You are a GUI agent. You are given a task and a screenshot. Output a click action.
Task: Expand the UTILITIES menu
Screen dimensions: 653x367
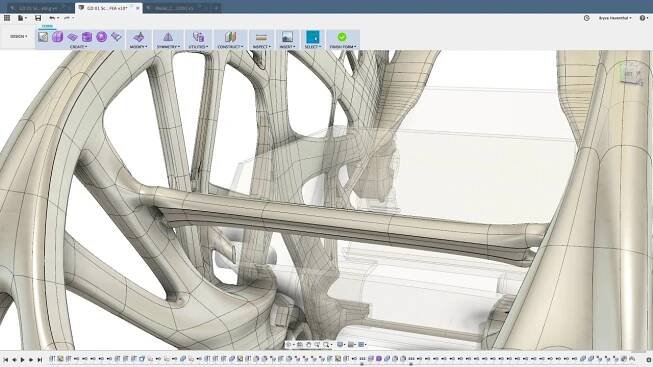[x=198, y=47]
